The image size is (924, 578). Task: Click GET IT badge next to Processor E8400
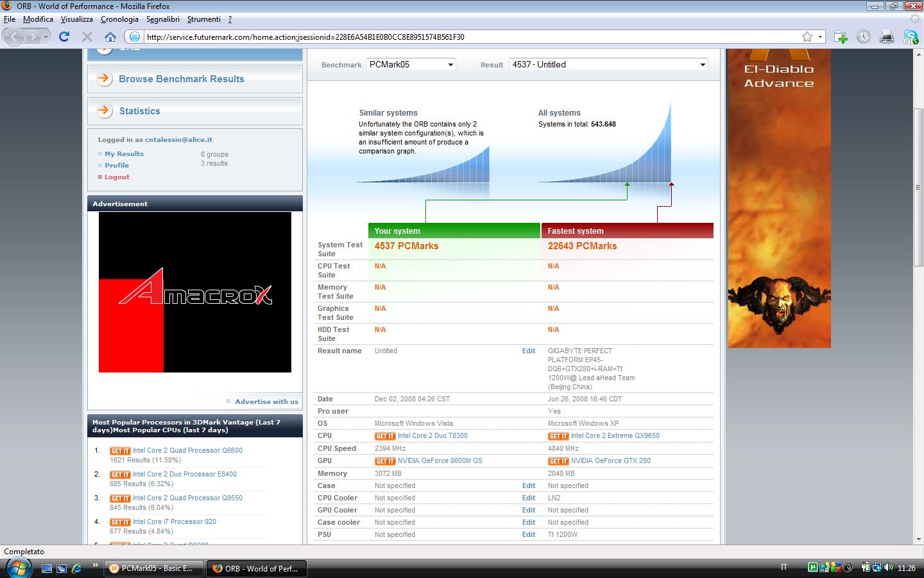tap(120, 475)
